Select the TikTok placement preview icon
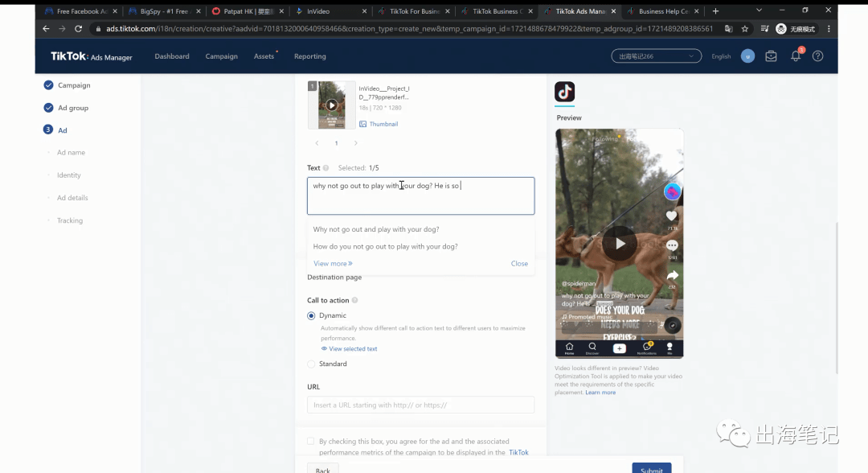Screen dimensions: 868x473 coord(565,92)
